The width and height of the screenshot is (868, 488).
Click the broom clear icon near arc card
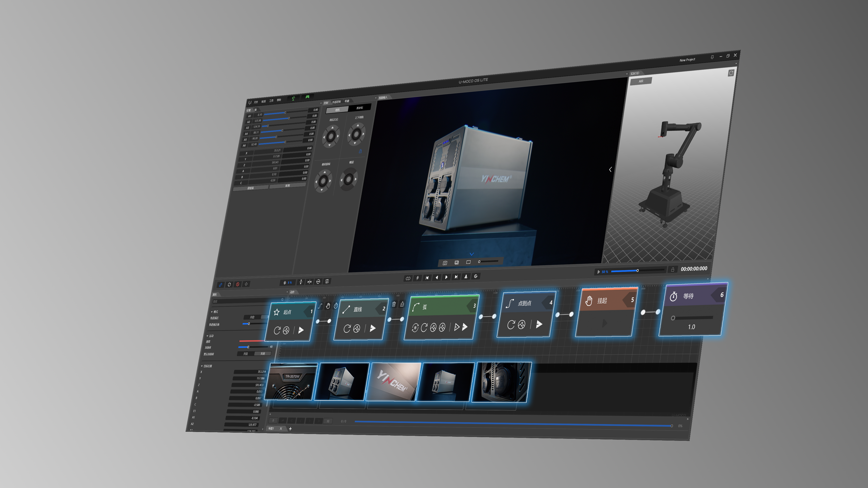click(402, 304)
